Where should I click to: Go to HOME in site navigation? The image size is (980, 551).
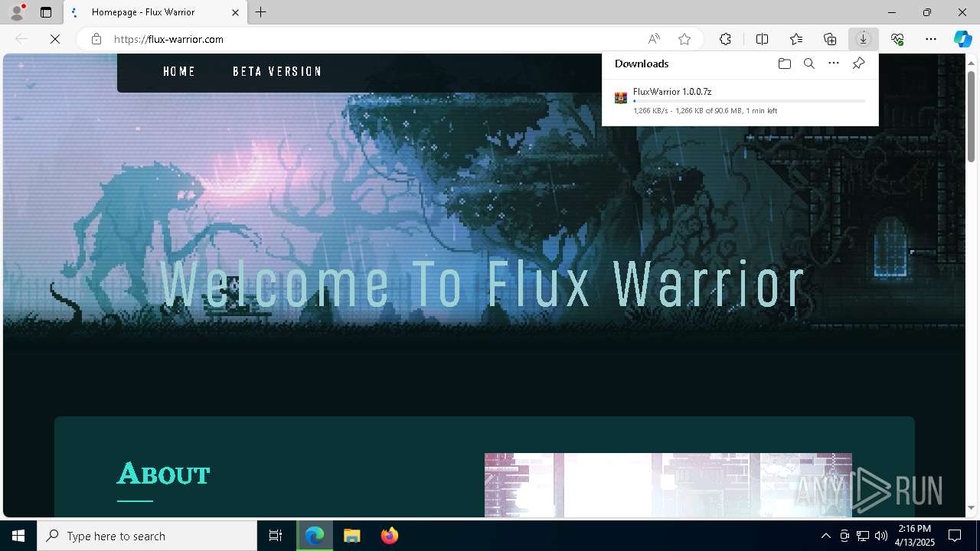179,71
